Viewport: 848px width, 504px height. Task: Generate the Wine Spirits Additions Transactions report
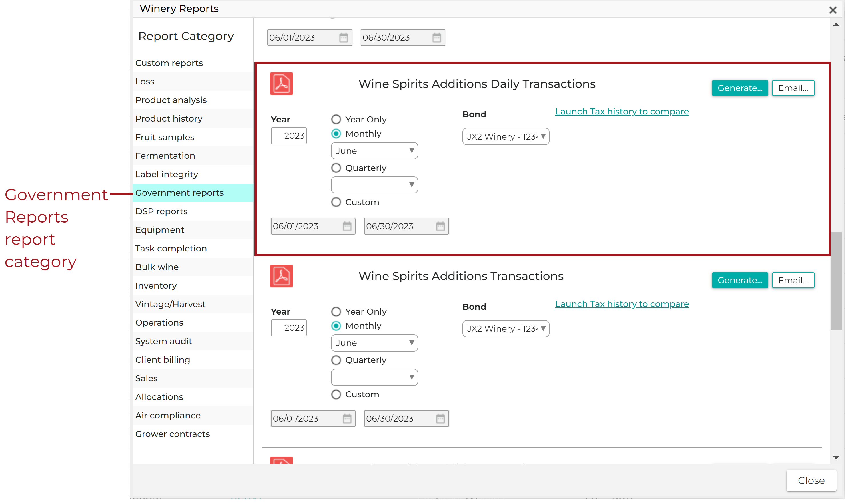click(x=739, y=281)
